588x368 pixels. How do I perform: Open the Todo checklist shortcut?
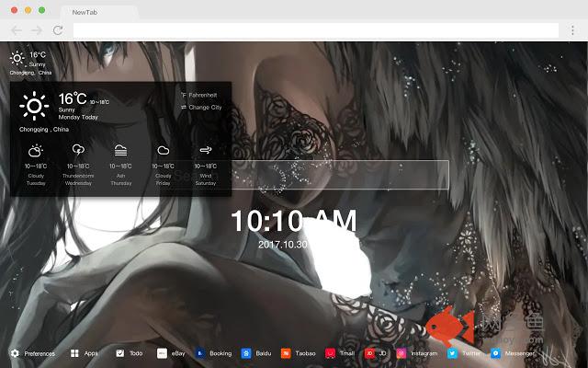pos(120,353)
